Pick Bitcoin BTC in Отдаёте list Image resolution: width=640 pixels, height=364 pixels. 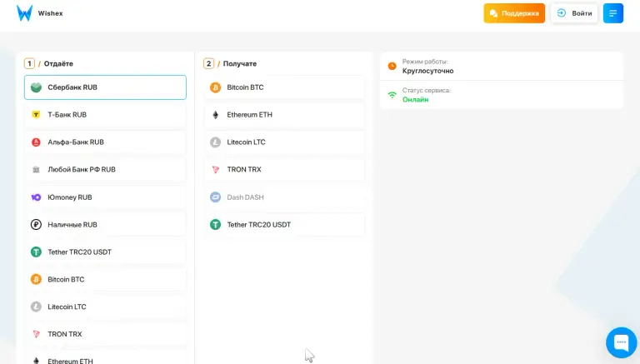pyautogui.click(x=105, y=279)
